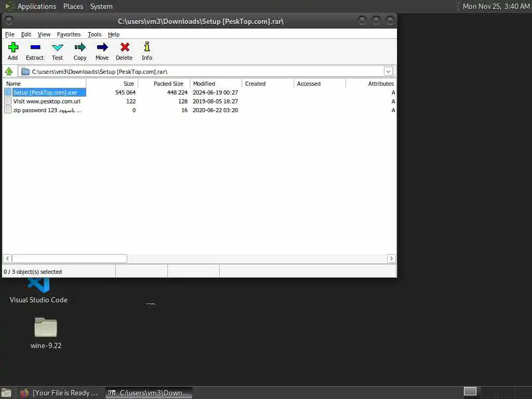
Task: Select packed size 448 224
Action: pos(177,92)
